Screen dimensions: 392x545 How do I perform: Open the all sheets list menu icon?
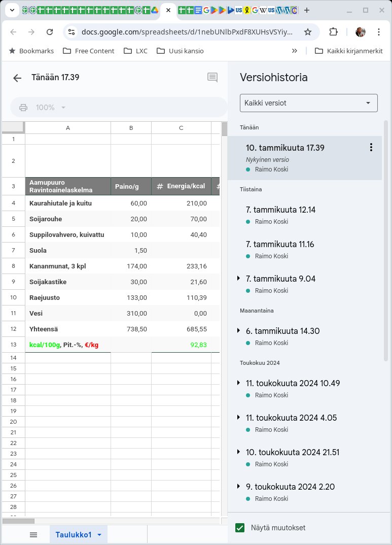tap(33, 535)
